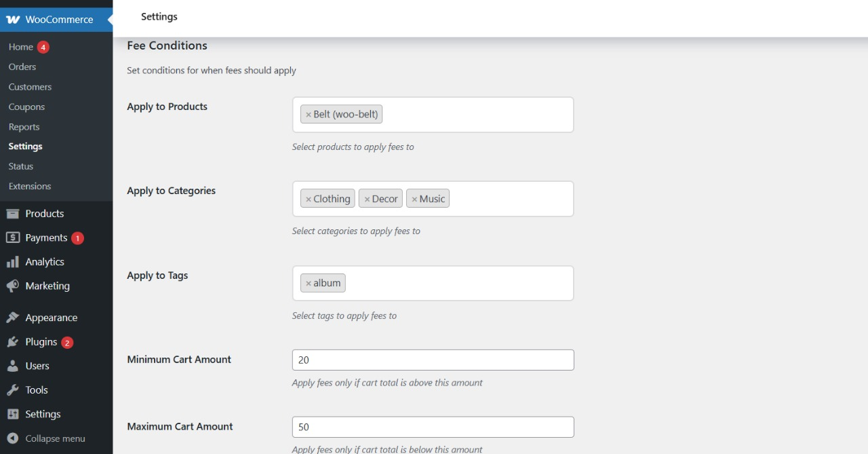Viewport: 868px width, 454px height.
Task: Click the Analytics chart icon
Action: pos(14,261)
